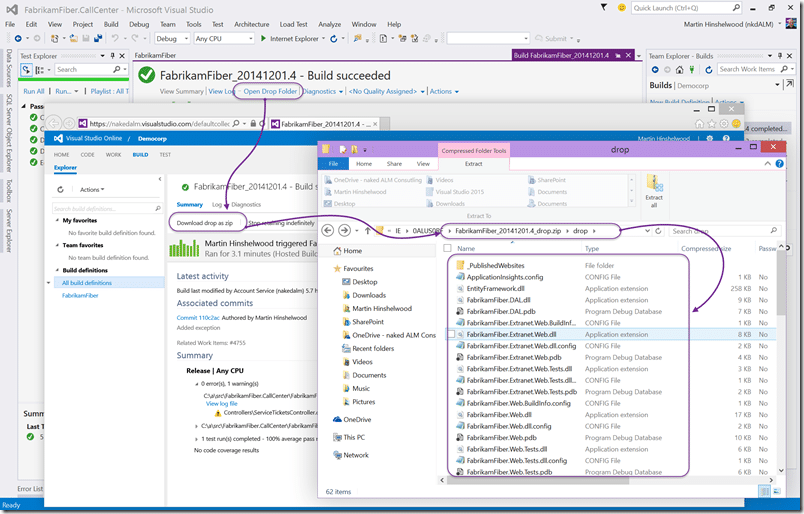The image size is (804, 514).
Task: Expand the Diagnostics dropdown in the build summary
Action: tap(323, 91)
